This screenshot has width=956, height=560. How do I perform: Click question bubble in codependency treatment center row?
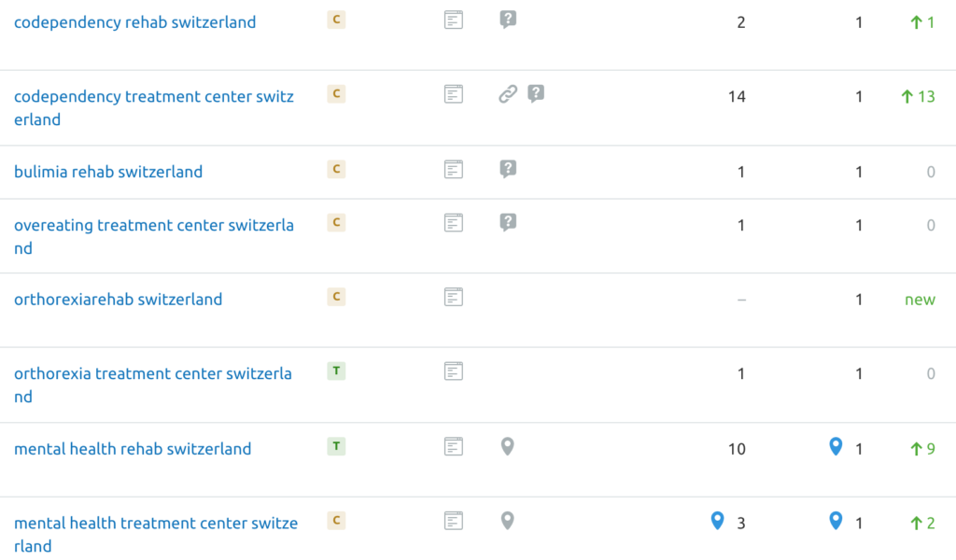pyautogui.click(x=536, y=94)
